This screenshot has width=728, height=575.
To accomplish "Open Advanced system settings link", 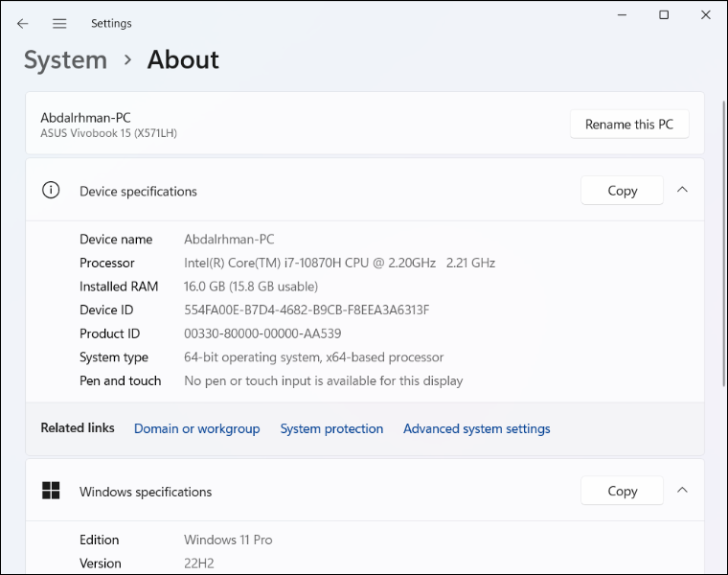I will tap(476, 428).
